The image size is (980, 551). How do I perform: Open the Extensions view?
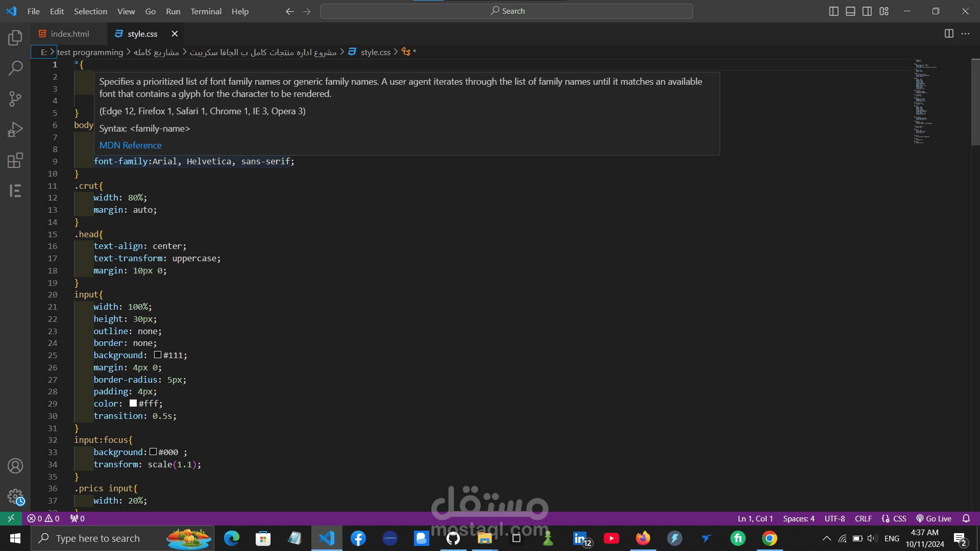click(x=15, y=160)
